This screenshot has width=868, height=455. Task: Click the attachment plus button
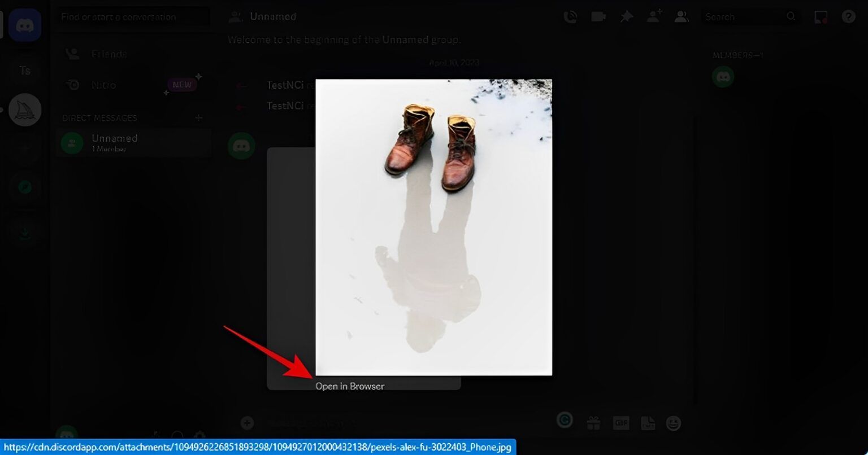(x=247, y=422)
